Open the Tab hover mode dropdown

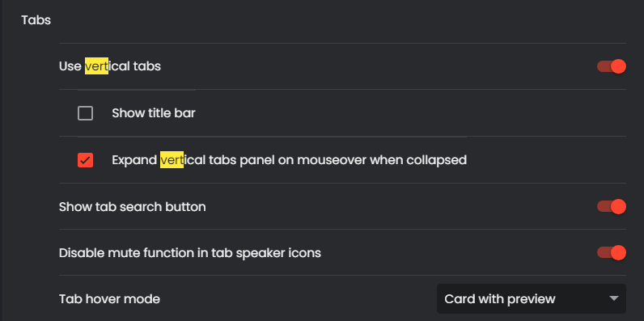532,299
